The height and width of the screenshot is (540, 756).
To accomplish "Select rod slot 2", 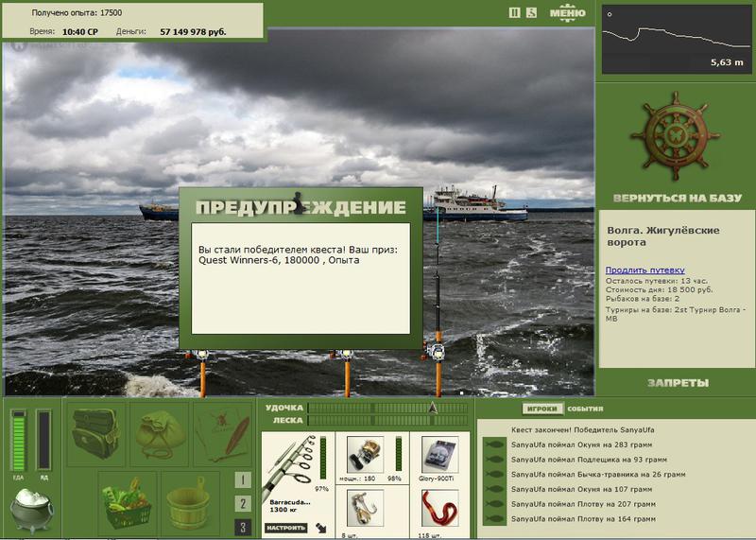I will tap(243, 504).
